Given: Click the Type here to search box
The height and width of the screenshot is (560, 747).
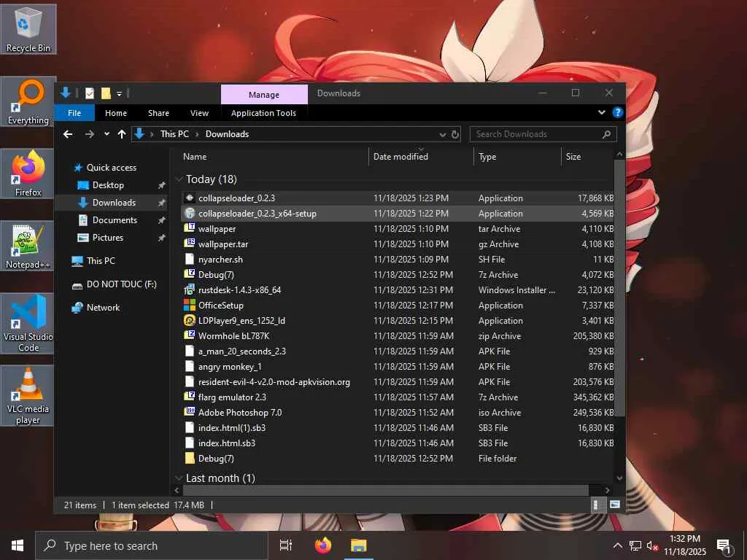Looking at the screenshot, I should coord(152,545).
